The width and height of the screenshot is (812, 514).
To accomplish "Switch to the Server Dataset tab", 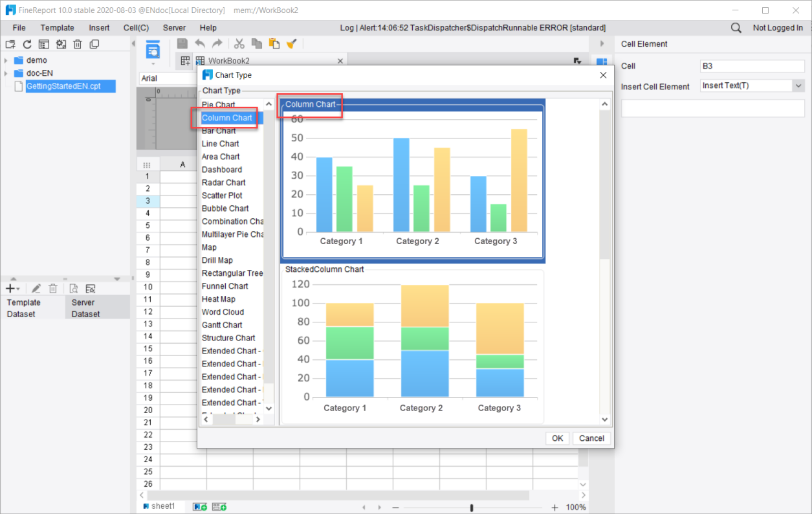I will 97,308.
